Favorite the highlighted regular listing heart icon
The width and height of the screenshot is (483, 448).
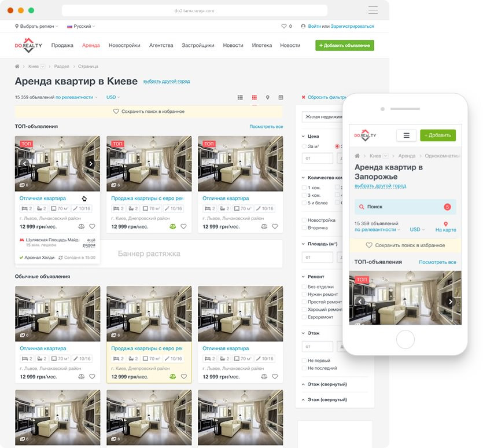pyautogui.click(x=183, y=376)
